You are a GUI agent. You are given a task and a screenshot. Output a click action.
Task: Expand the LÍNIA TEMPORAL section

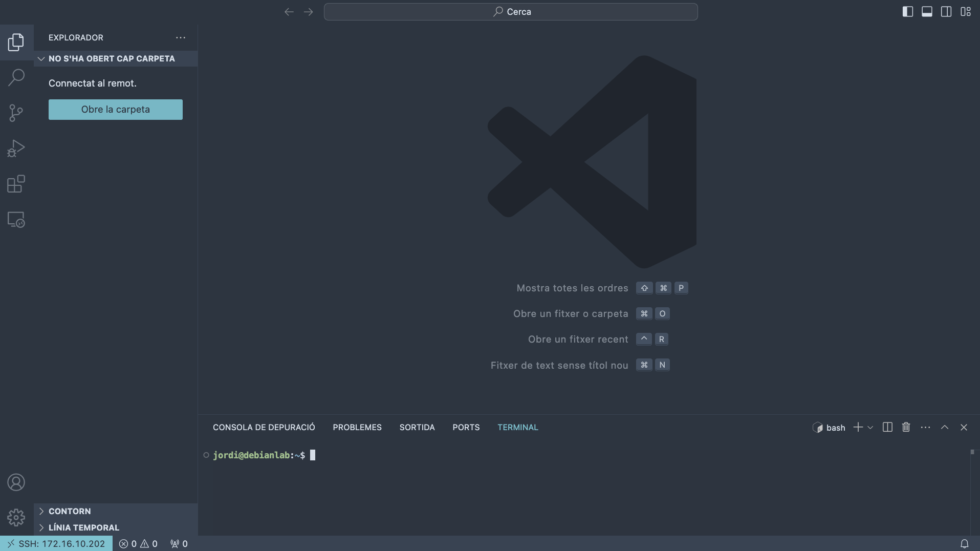116,528
